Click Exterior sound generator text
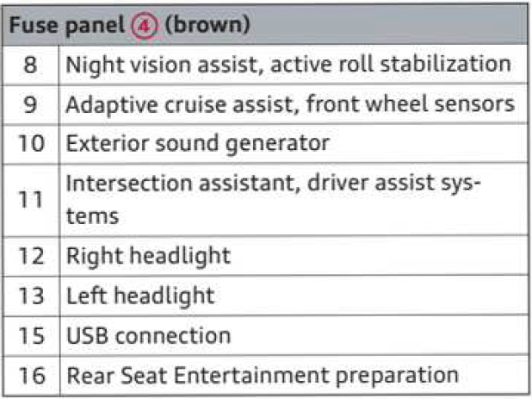The image size is (532, 399). pyautogui.click(x=197, y=144)
